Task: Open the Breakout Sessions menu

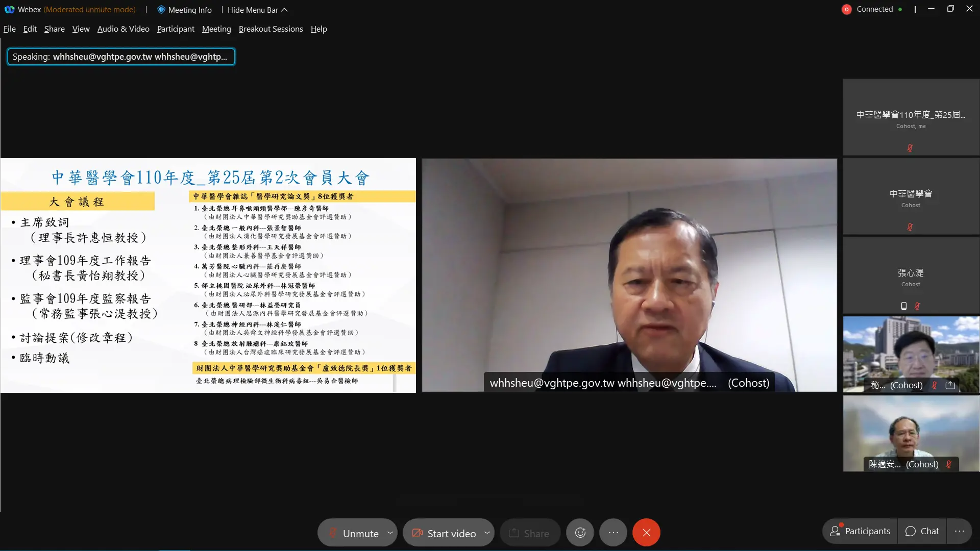Action: pos(271,29)
